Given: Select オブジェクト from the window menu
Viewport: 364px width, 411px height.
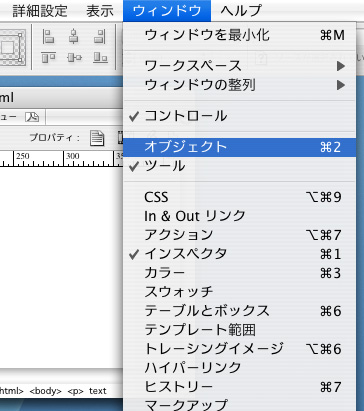Looking at the screenshot, I should (x=239, y=147).
